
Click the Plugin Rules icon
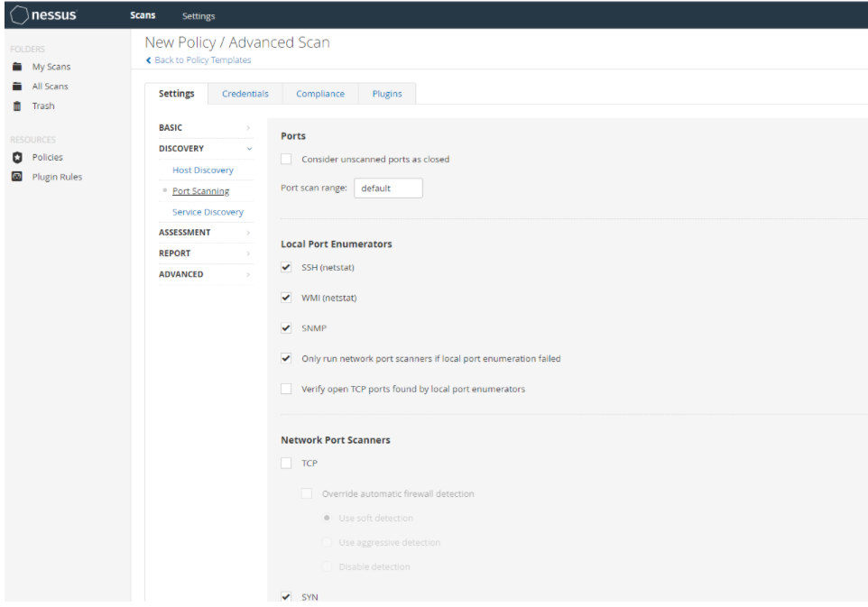(17, 177)
